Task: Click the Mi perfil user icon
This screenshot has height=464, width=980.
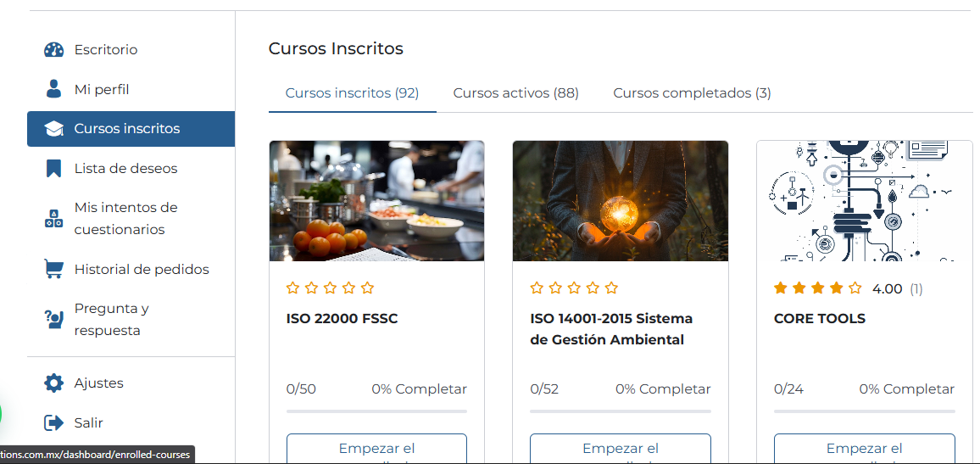Action: coord(53,89)
